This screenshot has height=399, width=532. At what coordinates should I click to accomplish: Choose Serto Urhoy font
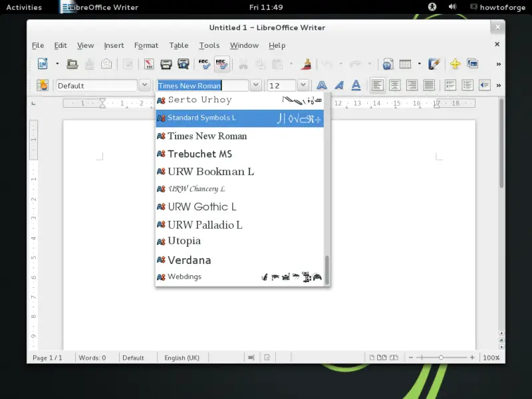[239, 100]
